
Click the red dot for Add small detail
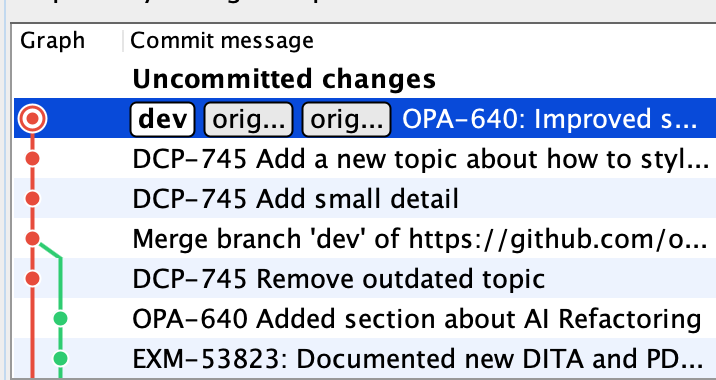click(x=32, y=199)
